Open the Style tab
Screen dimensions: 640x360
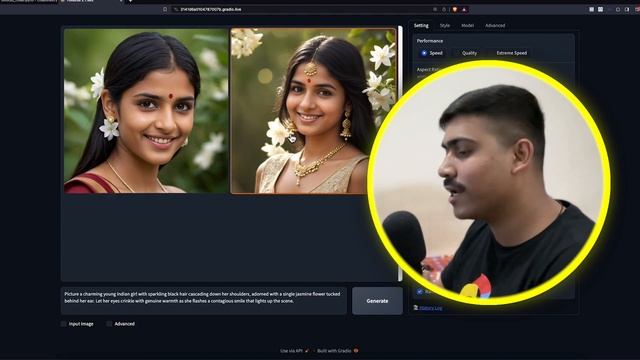click(x=444, y=25)
